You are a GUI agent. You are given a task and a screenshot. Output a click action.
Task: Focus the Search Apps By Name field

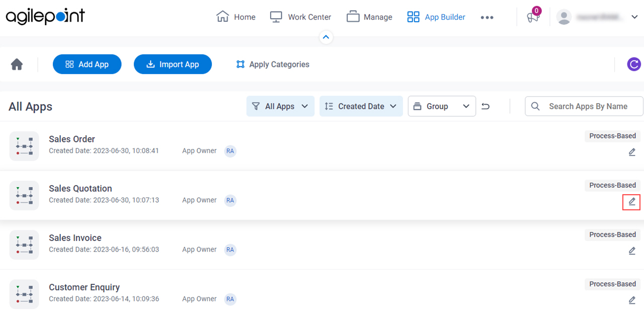(x=584, y=106)
